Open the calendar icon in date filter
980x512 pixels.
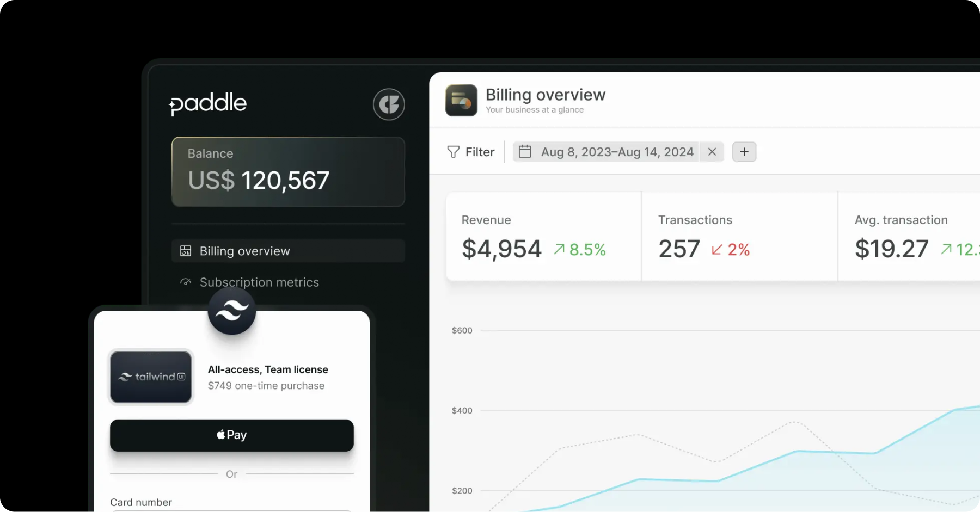click(525, 151)
